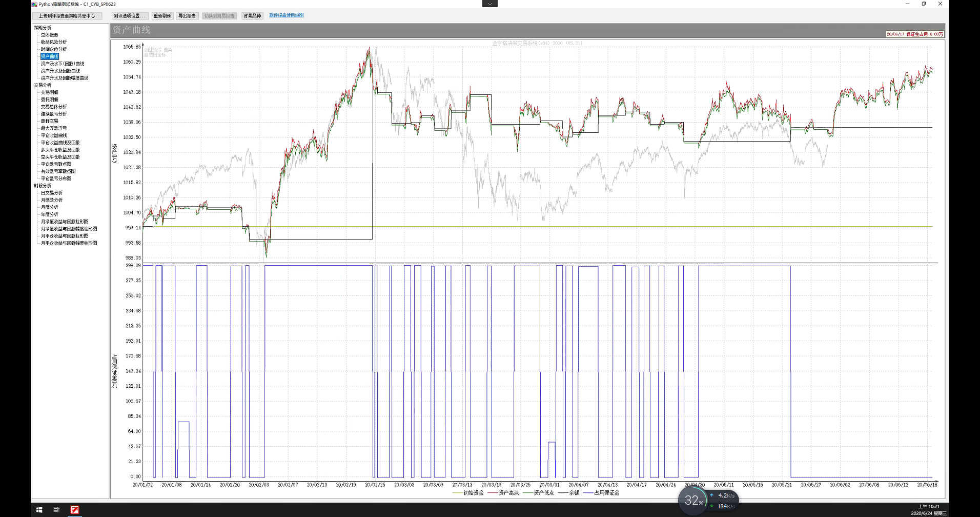
Task: Restore down the window
Action: [x=924, y=4]
